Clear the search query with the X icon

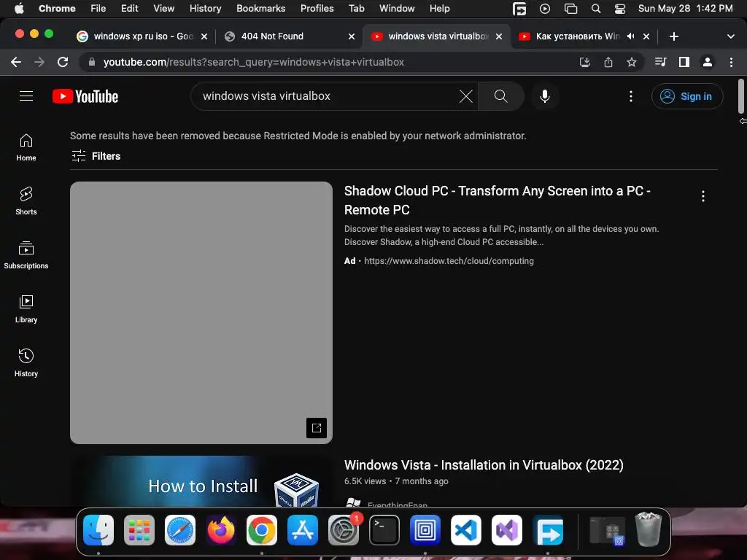click(x=466, y=96)
